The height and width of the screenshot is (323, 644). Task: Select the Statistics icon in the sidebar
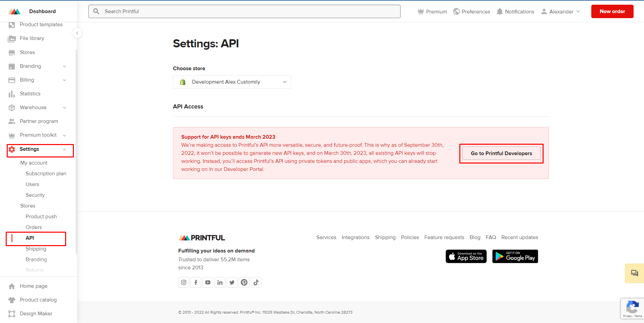(11, 94)
